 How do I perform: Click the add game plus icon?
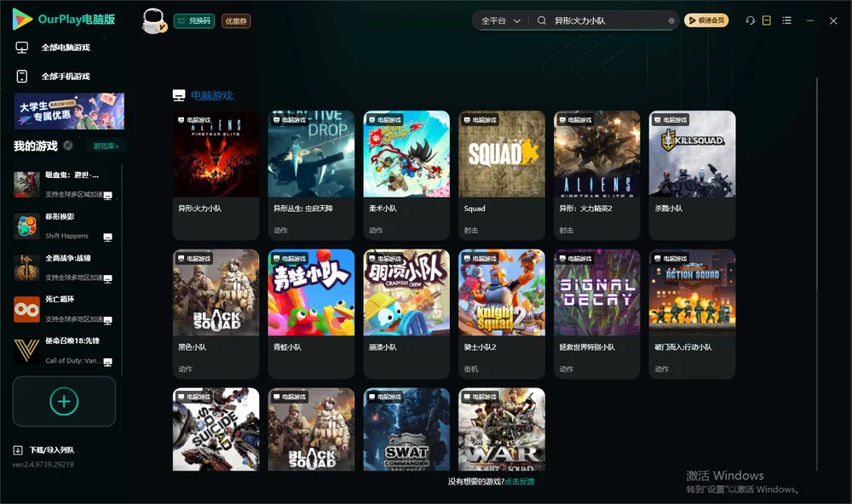point(64,401)
